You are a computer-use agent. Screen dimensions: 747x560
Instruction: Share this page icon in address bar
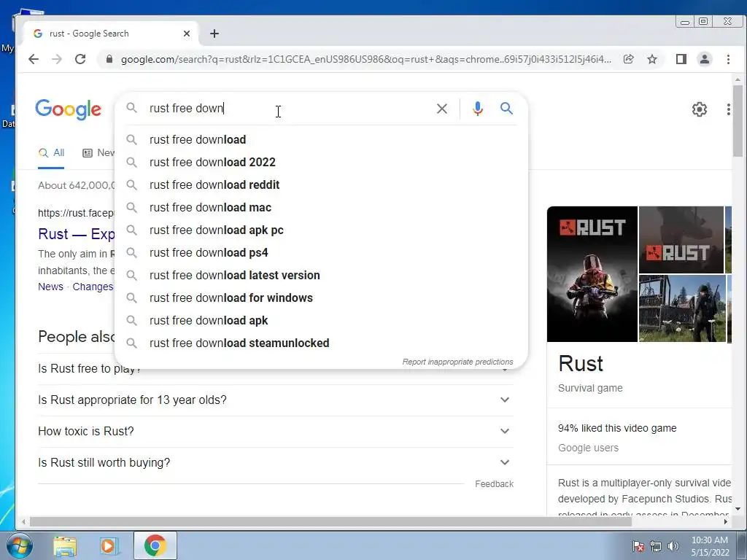click(628, 59)
